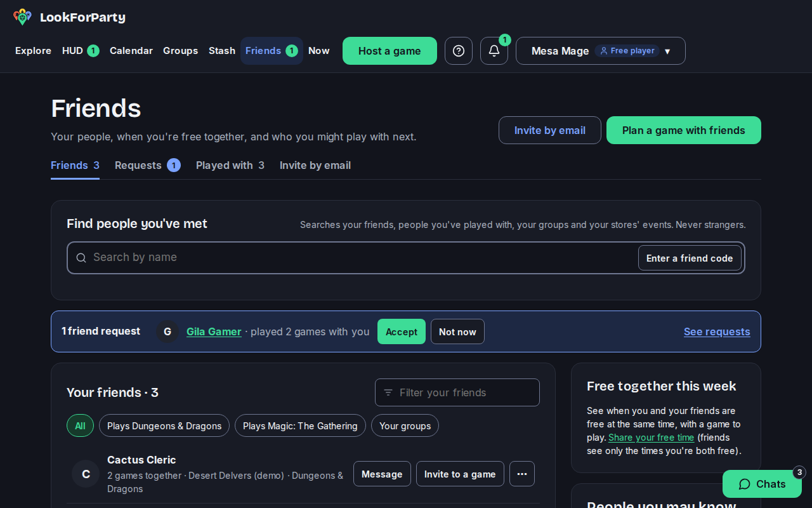
Task: Open Gila Gamer's profile link
Action: (214, 331)
